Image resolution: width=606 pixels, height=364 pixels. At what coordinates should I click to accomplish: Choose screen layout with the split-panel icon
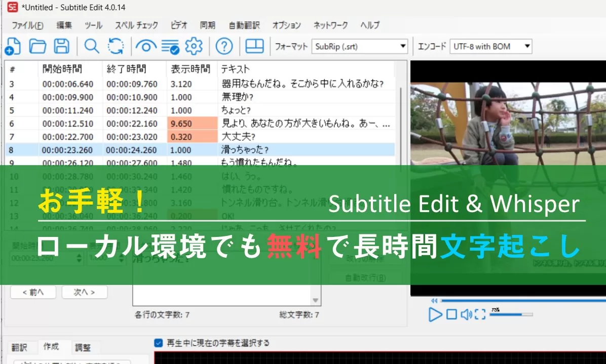[254, 46]
